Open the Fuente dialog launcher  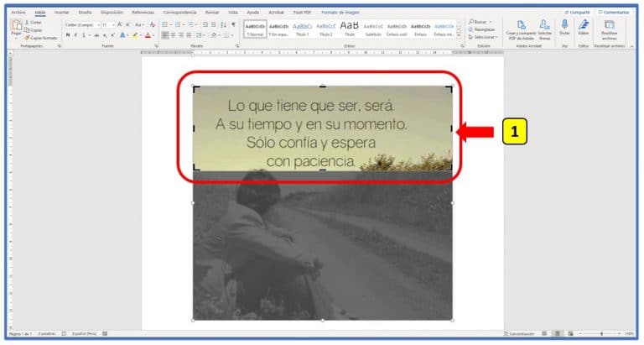click(x=156, y=46)
